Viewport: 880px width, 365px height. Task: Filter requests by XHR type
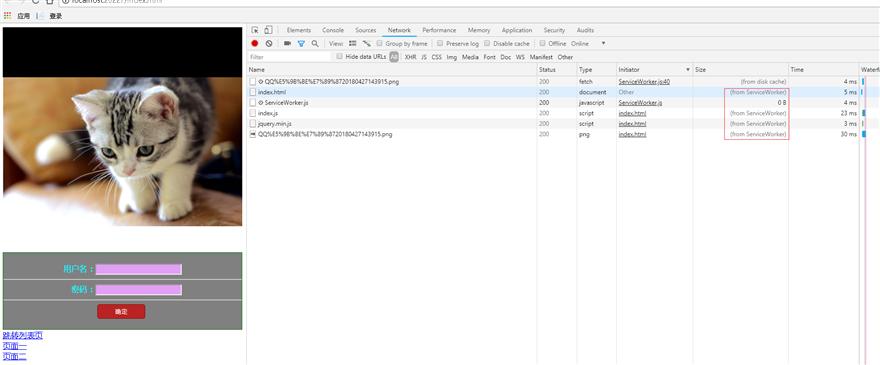click(410, 57)
